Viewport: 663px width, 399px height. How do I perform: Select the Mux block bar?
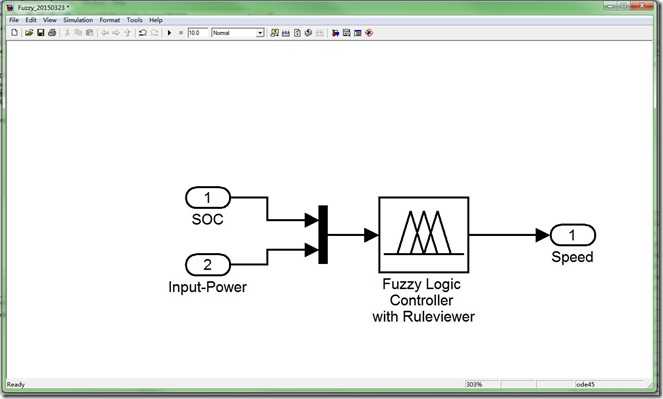323,235
